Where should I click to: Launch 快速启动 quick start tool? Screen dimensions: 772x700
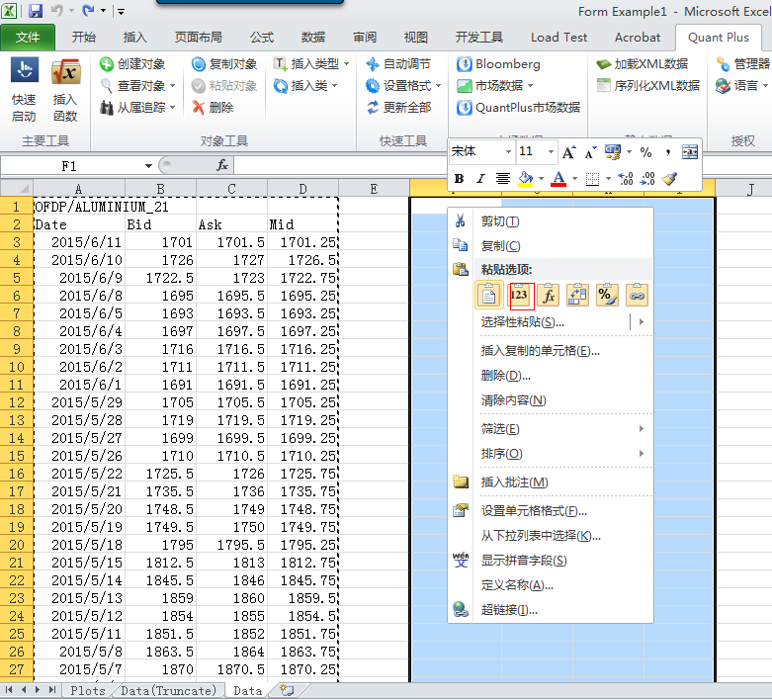pyautogui.click(x=24, y=90)
